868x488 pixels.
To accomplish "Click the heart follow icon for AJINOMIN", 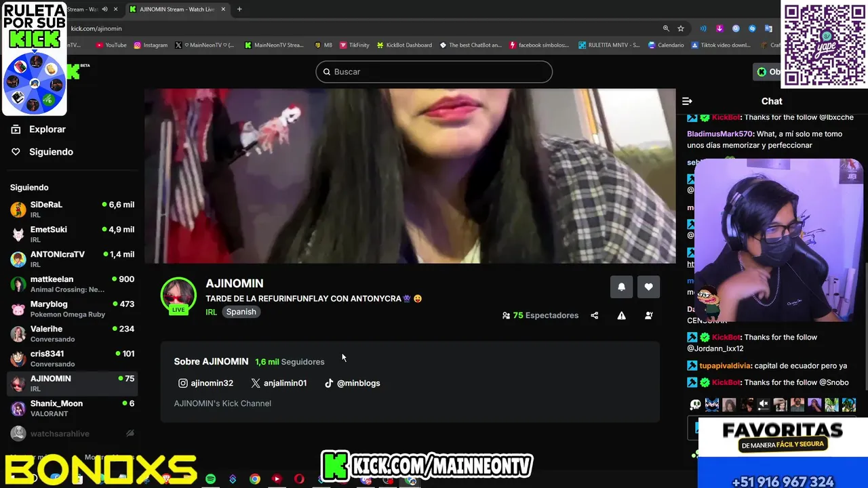I will [648, 287].
